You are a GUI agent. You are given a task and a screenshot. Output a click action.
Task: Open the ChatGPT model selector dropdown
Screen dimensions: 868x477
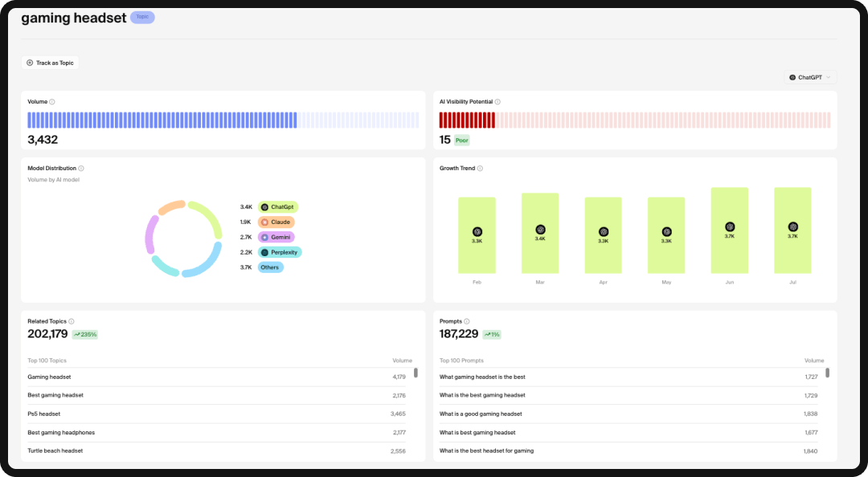[x=809, y=77]
